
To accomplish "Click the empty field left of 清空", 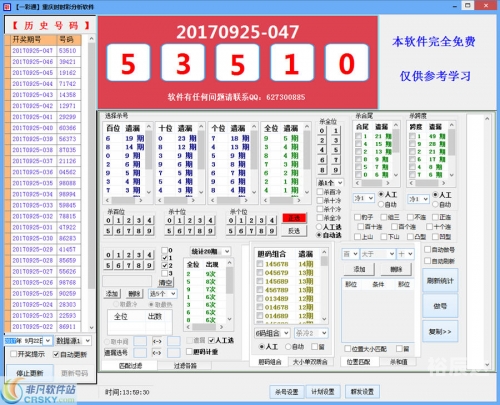I will 127,281.
